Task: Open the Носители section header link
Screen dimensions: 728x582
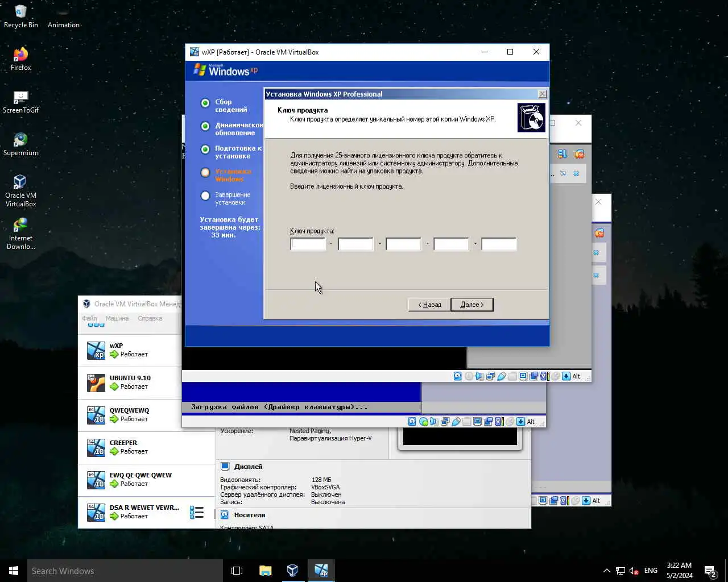Action: click(x=249, y=515)
